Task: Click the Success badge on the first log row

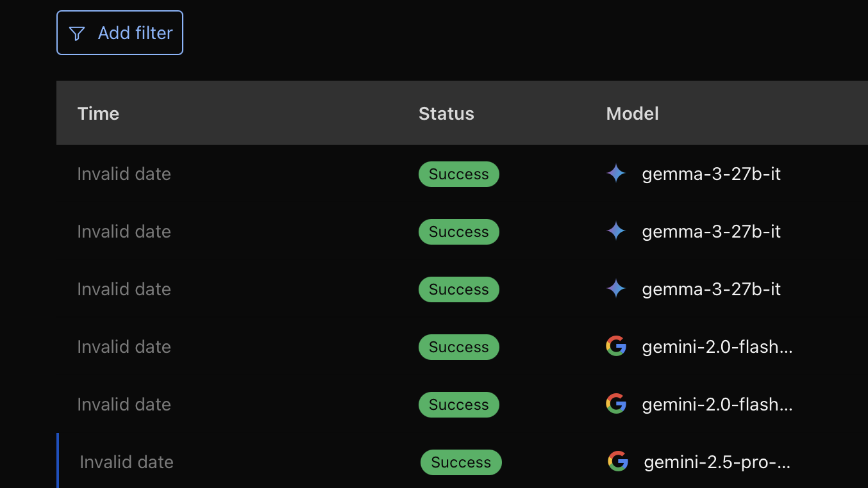Action: coord(458,174)
